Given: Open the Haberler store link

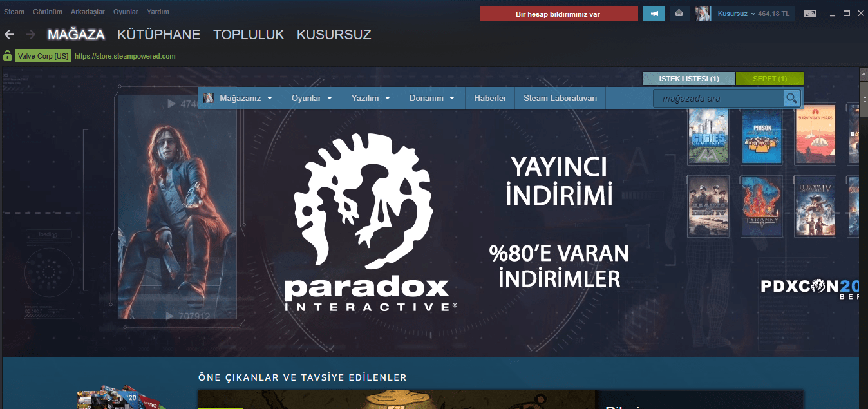Looking at the screenshot, I should click(x=490, y=99).
